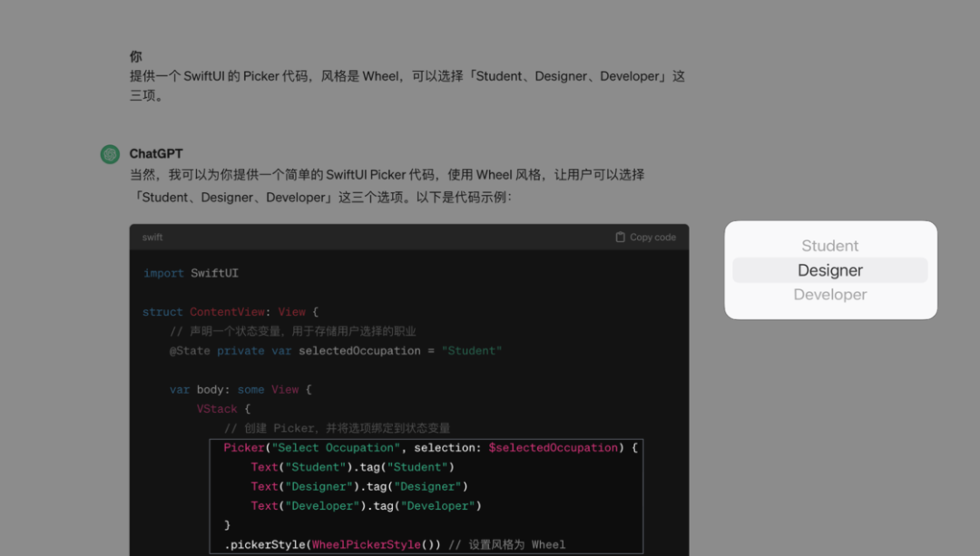Click the "struct ContentView: View {" line
The height and width of the screenshot is (556, 980).
click(230, 312)
